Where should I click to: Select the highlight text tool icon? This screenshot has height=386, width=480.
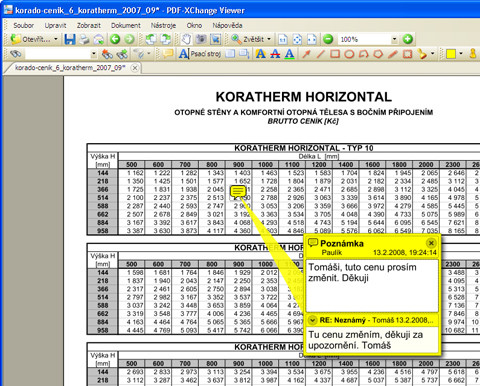[261, 53]
